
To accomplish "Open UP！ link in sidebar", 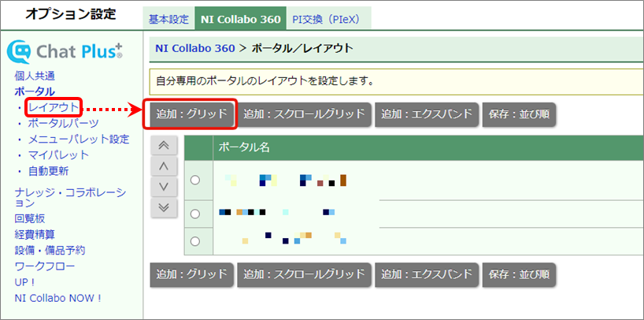I will pyautogui.click(x=24, y=282).
